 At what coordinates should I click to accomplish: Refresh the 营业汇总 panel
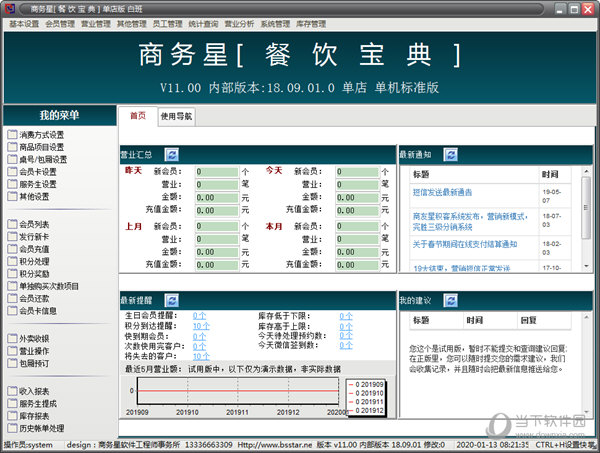click(x=172, y=155)
